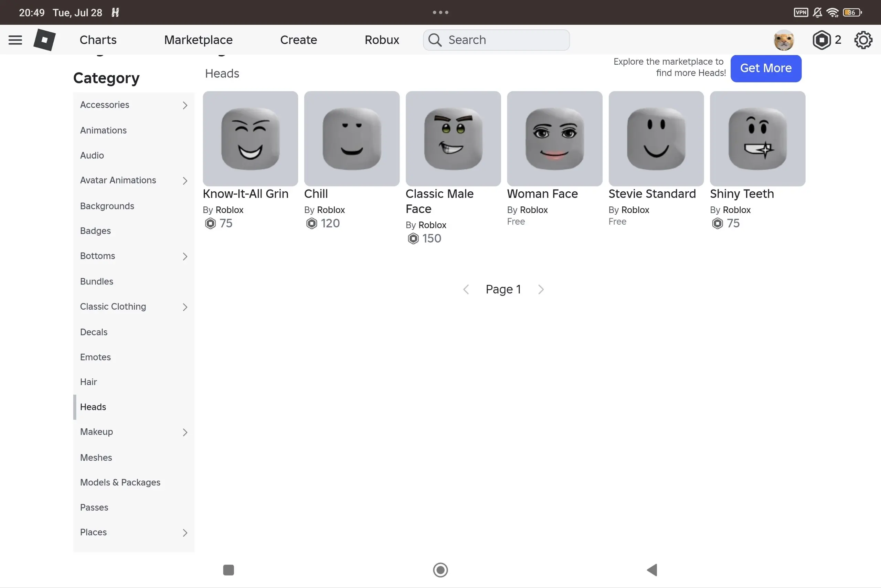Open the Chill item title
881x588 pixels.
pos(316,194)
